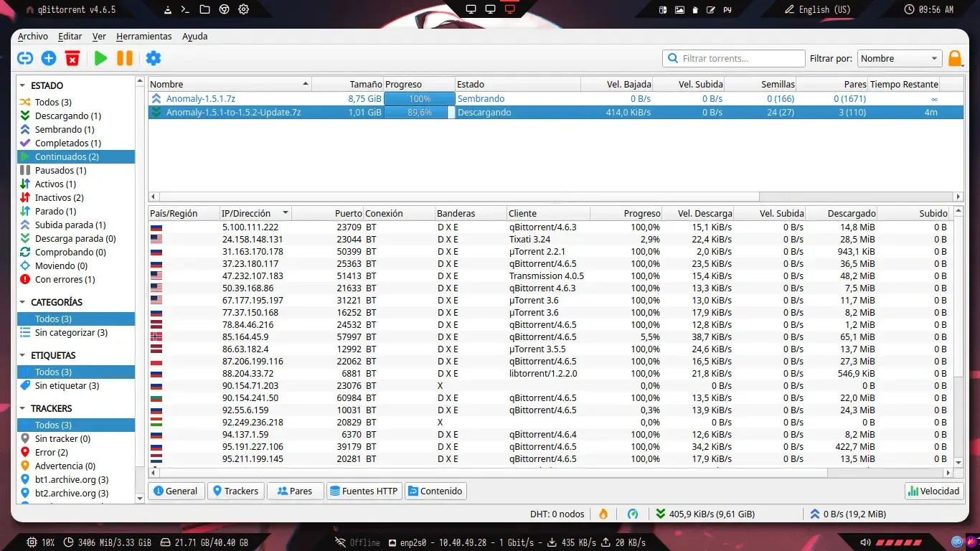Collapse the TRACKERS filter section
Image resolution: width=980 pixels, height=551 pixels.
click(22, 409)
